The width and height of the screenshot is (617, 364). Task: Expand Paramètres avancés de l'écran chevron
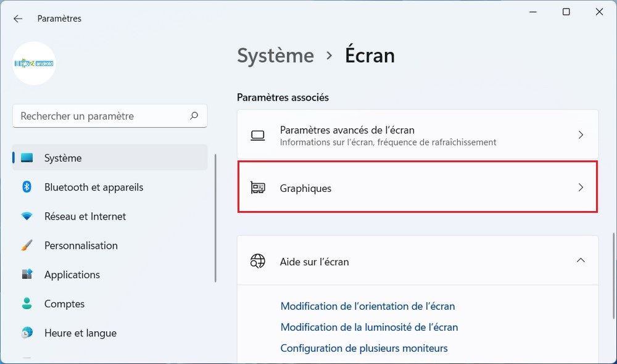pos(580,135)
